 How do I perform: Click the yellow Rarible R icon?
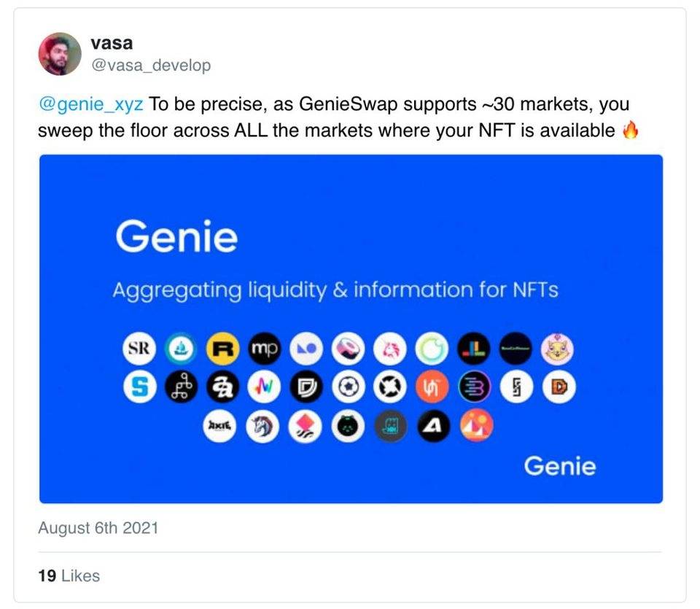(223, 348)
